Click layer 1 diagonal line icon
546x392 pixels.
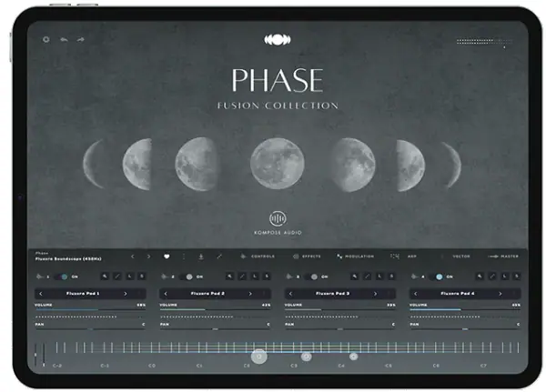[117, 276]
